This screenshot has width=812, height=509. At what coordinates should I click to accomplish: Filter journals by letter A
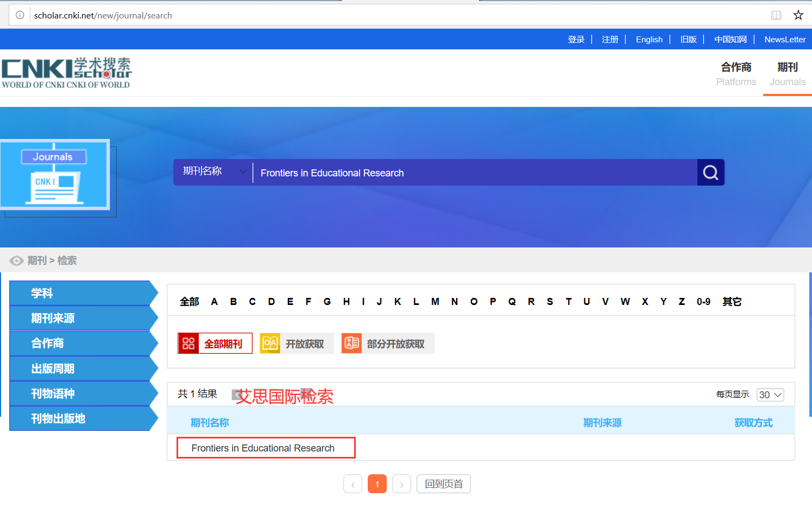[x=215, y=302]
